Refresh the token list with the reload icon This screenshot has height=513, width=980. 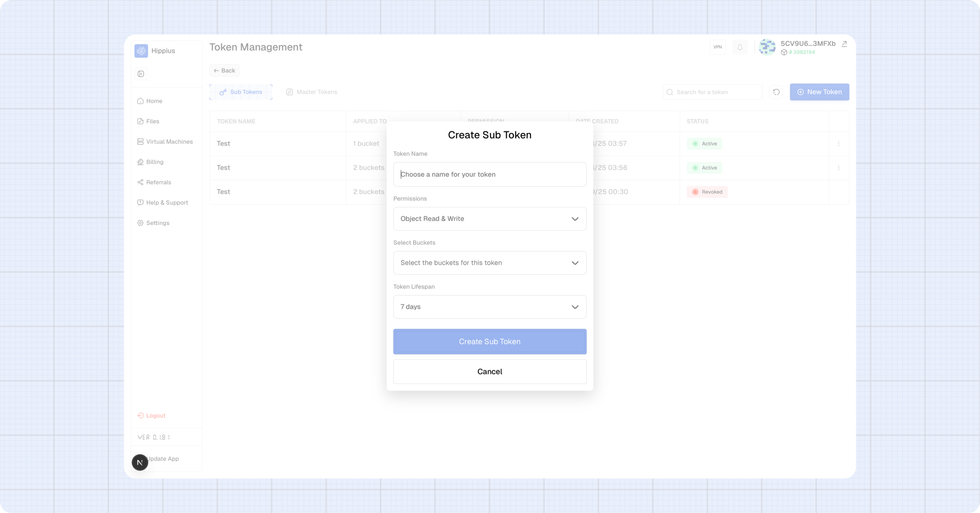click(776, 92)
